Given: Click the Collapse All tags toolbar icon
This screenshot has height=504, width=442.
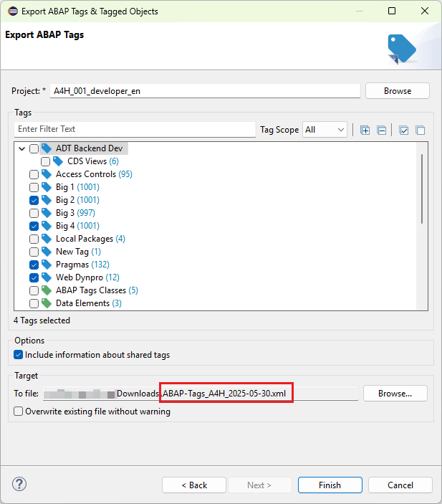Looking at the screenshot, I should tap(381, 130).
